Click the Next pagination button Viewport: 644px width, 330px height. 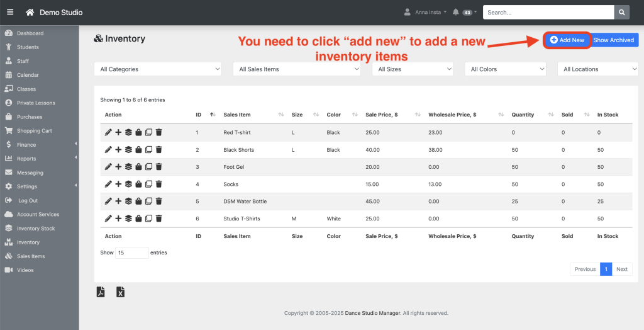(x=622, y=269)
